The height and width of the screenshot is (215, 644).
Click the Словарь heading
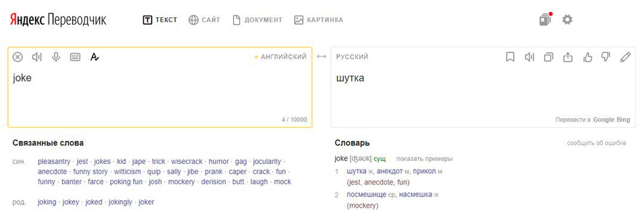click(352, 143)
